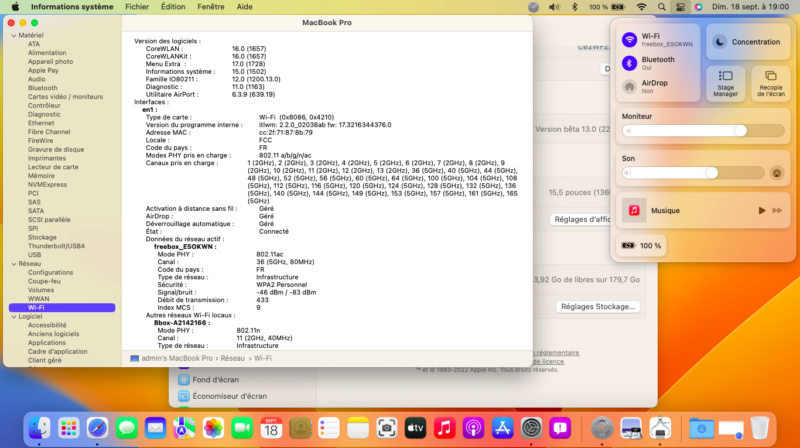800x448 pixels.
Task: Open System Settings gear in Dock
Action: (x=531, y=428)
